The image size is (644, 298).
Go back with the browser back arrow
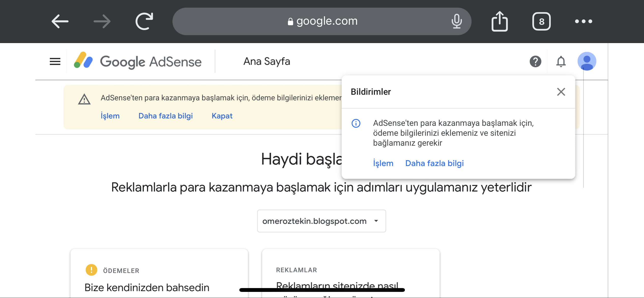60,21
